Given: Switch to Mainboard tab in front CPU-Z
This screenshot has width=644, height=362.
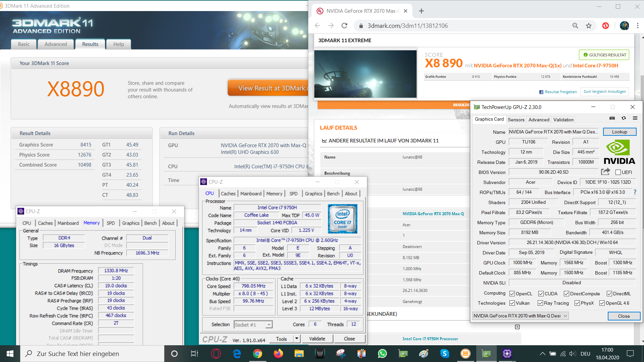Looking at the screenshot, I should tap(251, 194).
